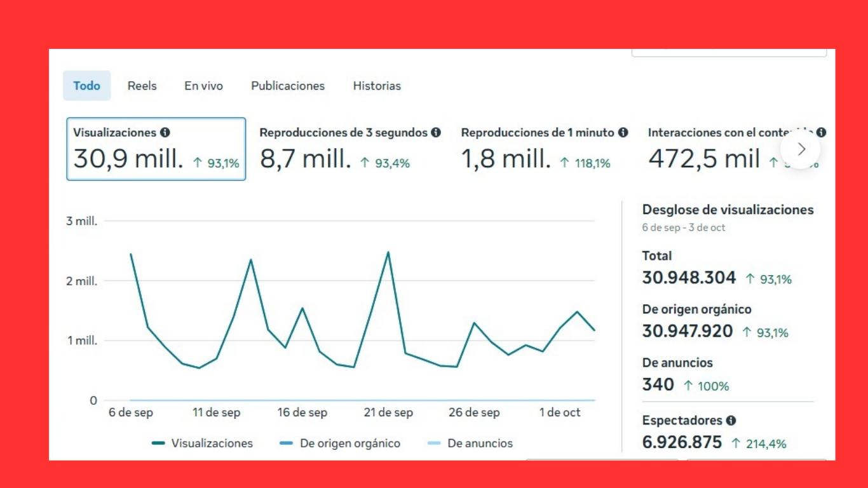Go to the Historias tab
This screenshot has width=868, height=488.
click(377, 86)
